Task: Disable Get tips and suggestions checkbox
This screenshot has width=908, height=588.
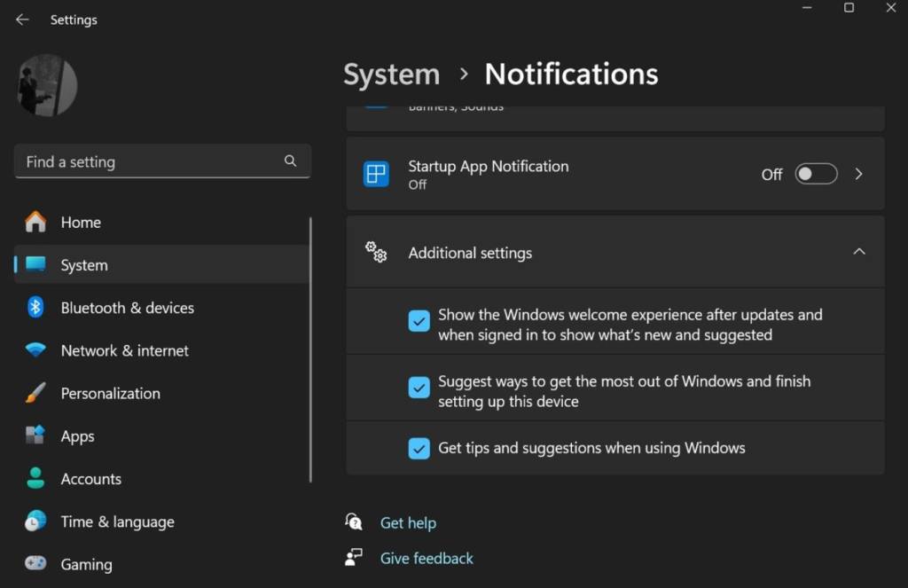Action: [x=419, y=448]
